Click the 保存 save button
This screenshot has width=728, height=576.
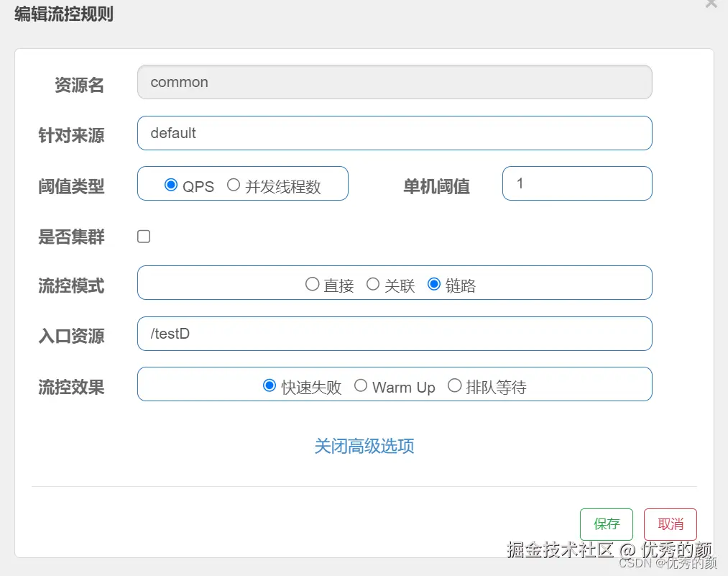[606, 524]
